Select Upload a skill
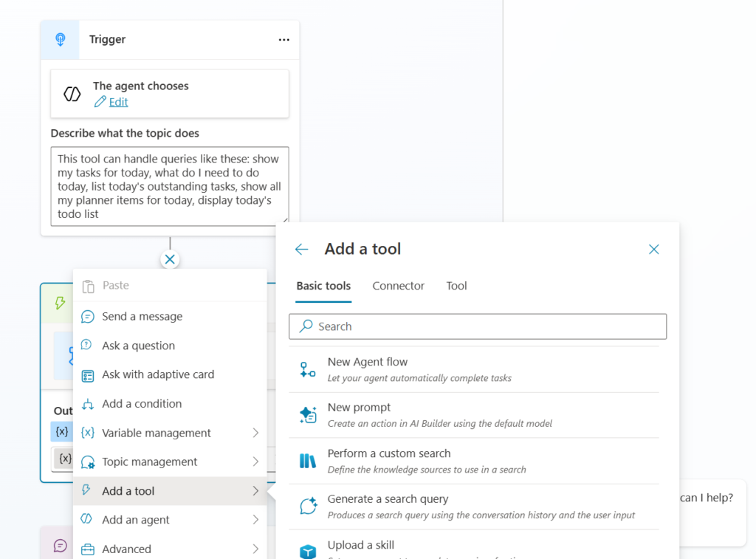 [x=474, y=545]
